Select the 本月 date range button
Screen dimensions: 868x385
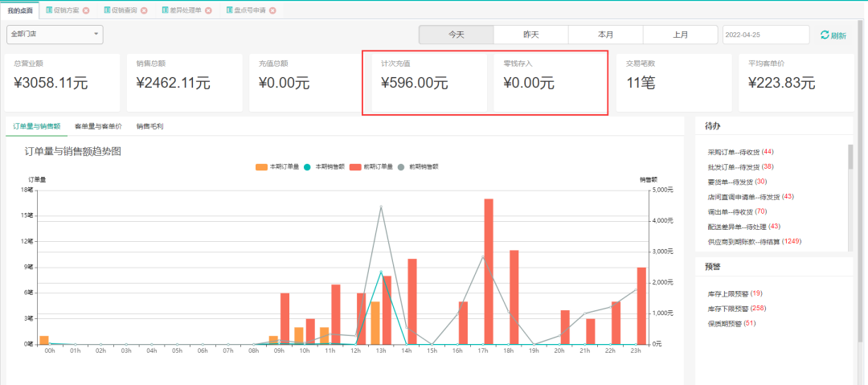point(605,35)
